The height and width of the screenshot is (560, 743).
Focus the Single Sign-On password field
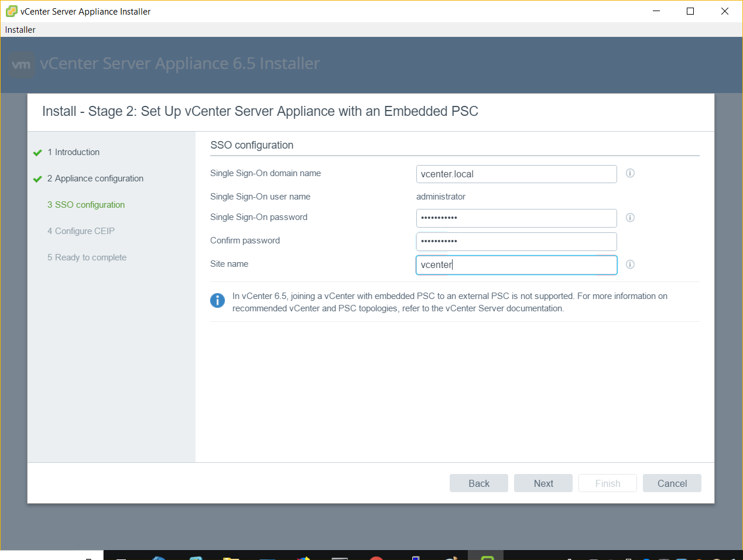pyautogui.click(x=516, y=218)
